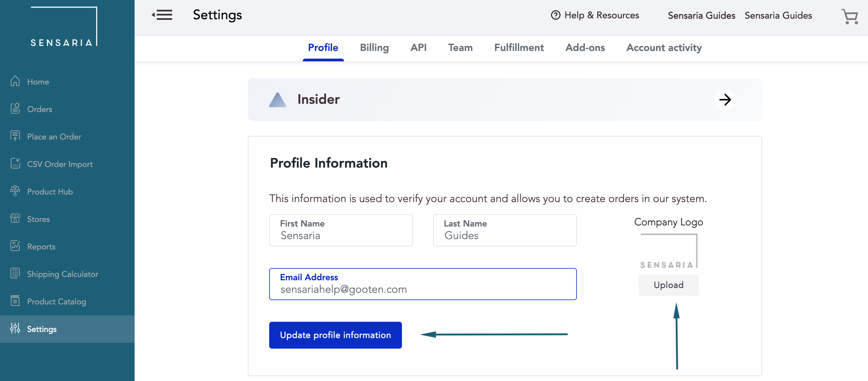Image resolution: width=868 pixels, height=381 pixels.
Task: Switch to the API tab
Action: tap(418, 47)
